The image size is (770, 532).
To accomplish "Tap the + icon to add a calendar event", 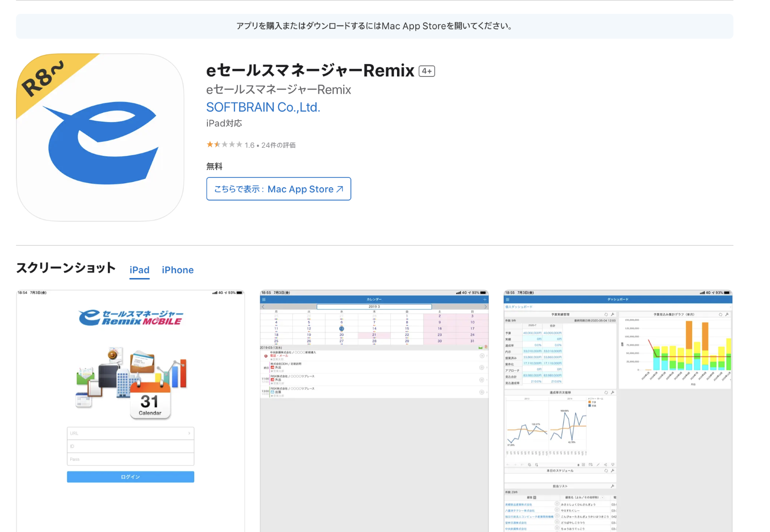I will pyautogui.click(x=484, y=299).
